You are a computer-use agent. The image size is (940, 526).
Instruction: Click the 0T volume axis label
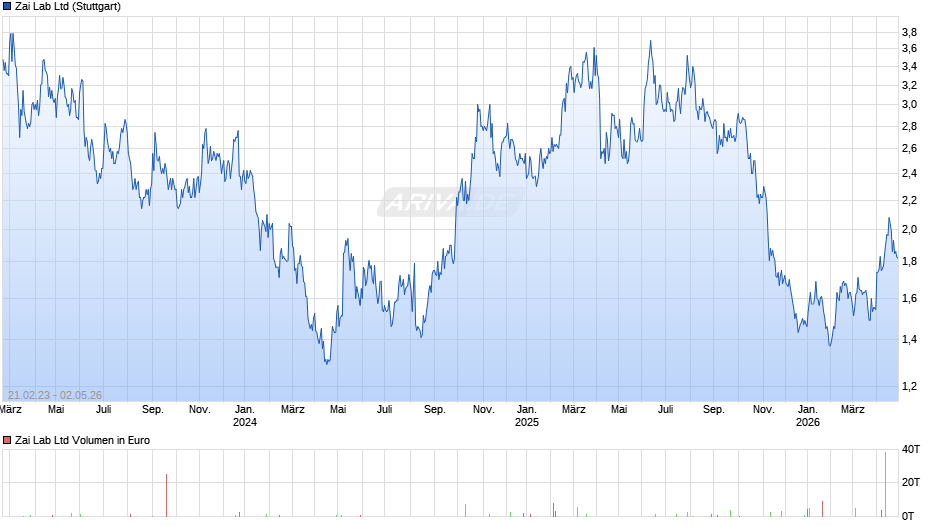(908, 516)
